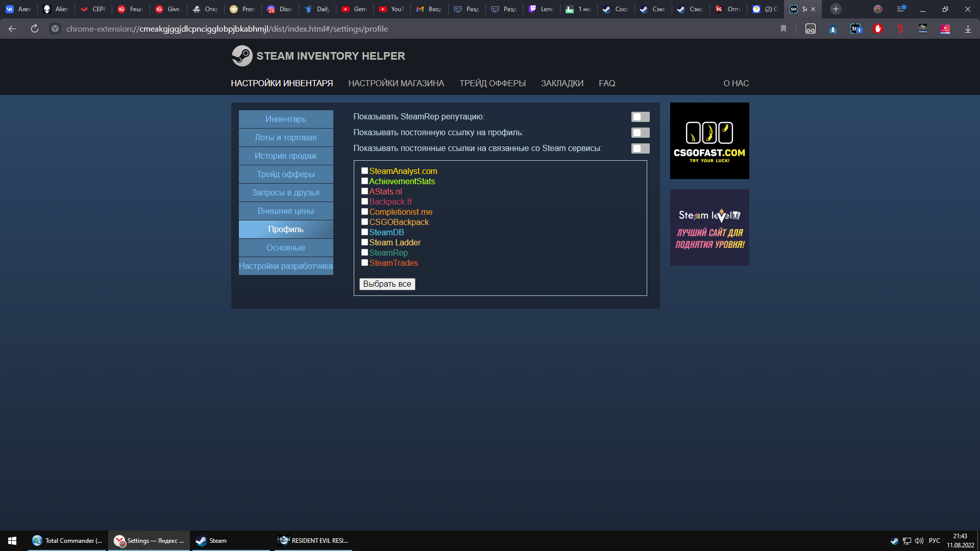
Task: Go back using the browser back arrow
Action: (x=12, y=29)
